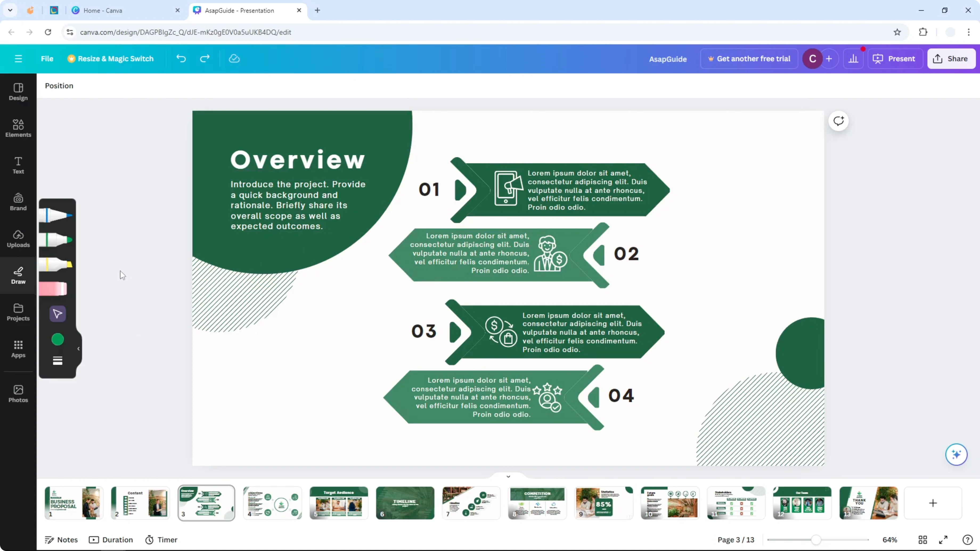Select page 5 Target Audience thumbnail

point(338,503)
